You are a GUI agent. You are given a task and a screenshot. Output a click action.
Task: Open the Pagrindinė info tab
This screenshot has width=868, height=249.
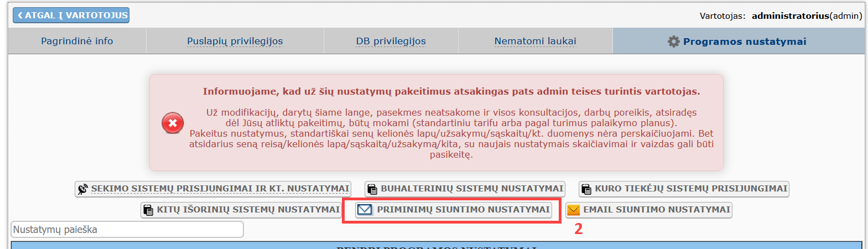(x=77, y=41)
